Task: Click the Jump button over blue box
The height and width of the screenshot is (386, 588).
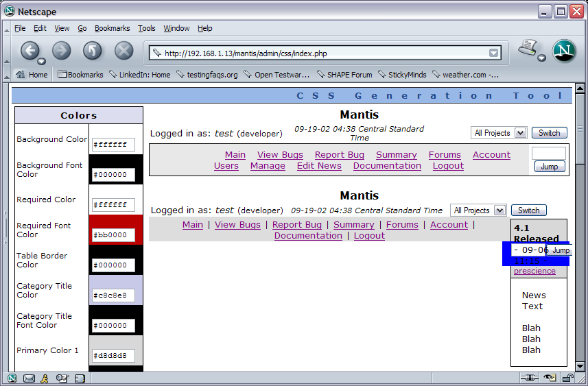Action: (x=561, y=250)
